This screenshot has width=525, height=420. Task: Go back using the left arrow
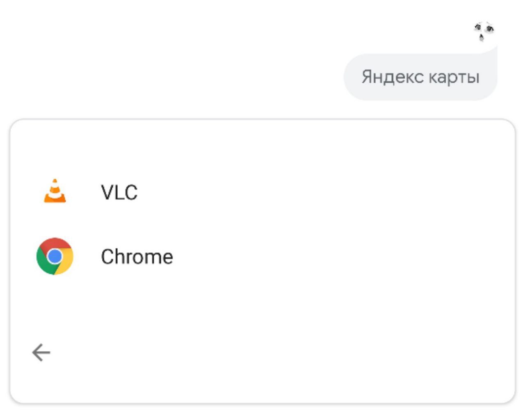click(x=41, y=352)
